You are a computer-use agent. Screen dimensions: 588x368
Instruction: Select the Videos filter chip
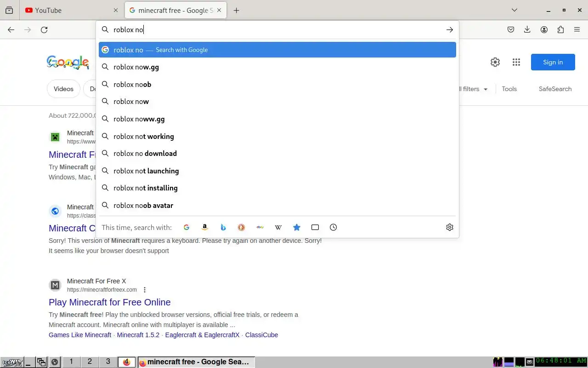pos(63,89)
